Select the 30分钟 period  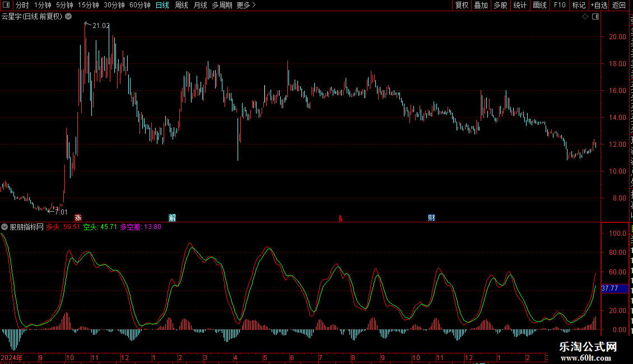click(x=114, y=5)
